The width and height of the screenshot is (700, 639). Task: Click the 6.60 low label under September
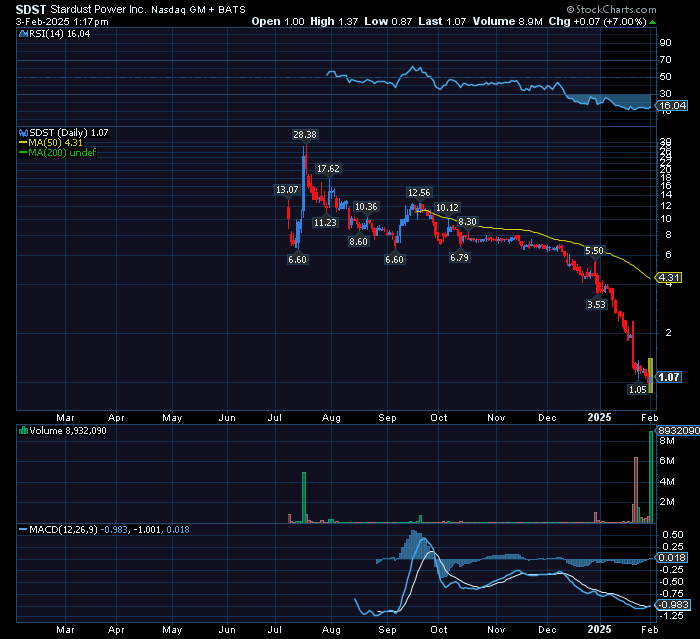(394, 259)
